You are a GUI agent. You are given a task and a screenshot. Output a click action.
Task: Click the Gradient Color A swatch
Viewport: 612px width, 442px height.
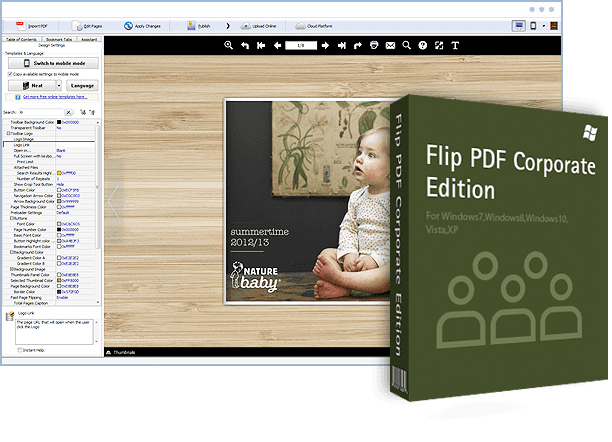(x=59, y=258)
